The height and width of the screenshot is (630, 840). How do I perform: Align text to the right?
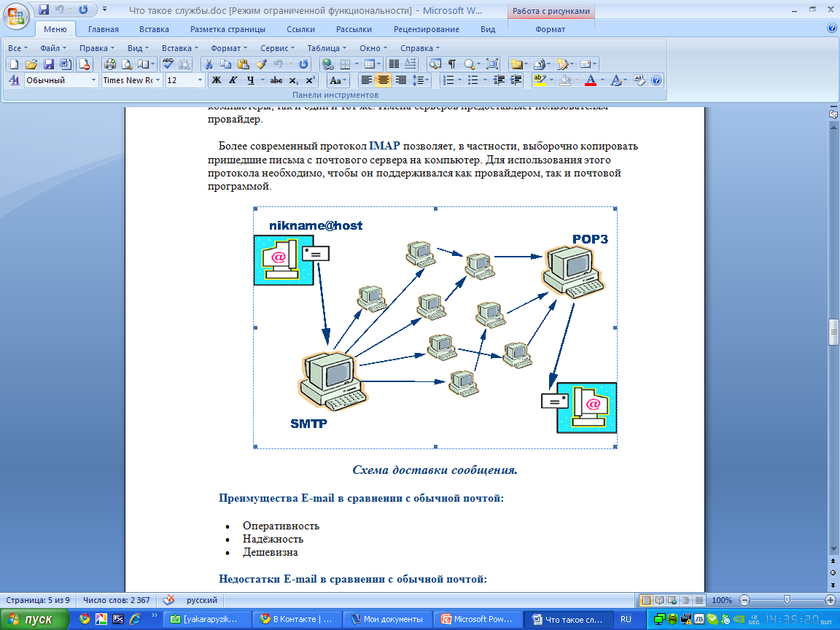[400, 80]
